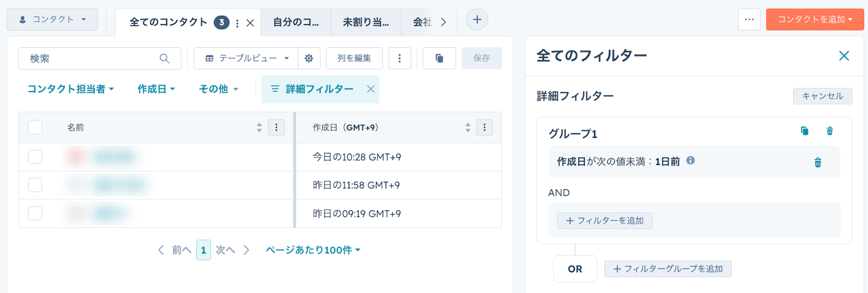Screen dimensions: 868x293
Task: Toggle the select-all checkbox in the header
Action: (35, 128)
